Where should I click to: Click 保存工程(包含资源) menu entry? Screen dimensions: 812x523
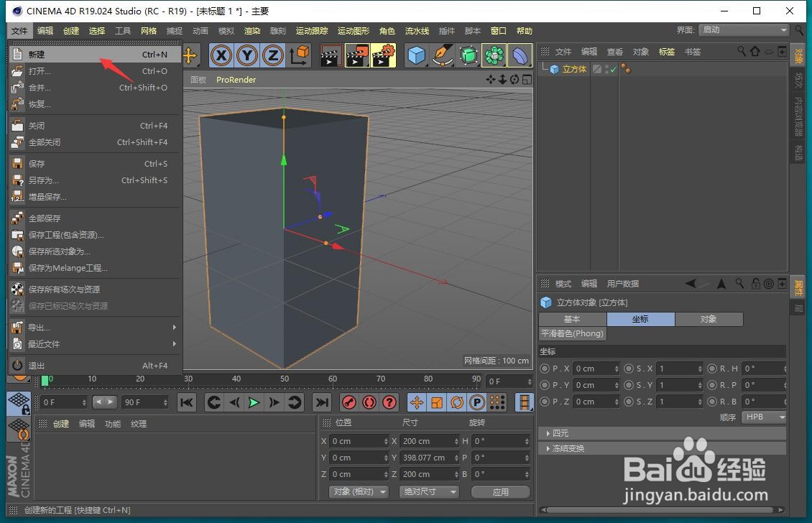95,235
